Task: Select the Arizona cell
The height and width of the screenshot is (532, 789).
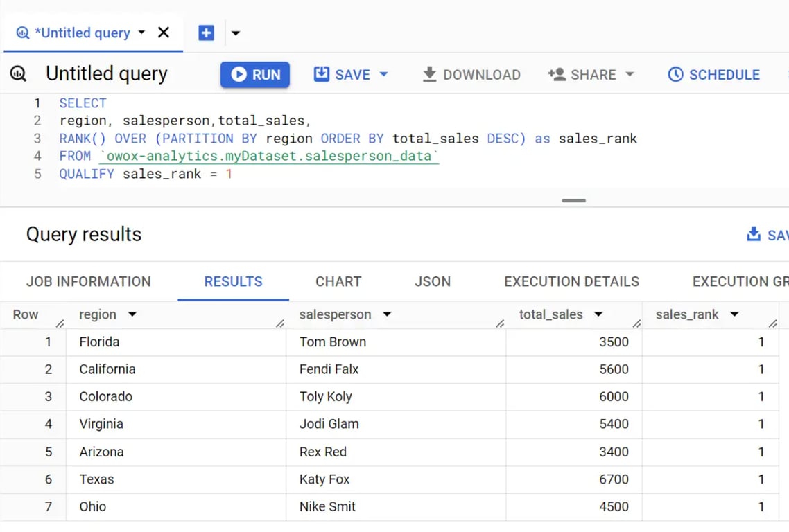Action: coord(176,452)
